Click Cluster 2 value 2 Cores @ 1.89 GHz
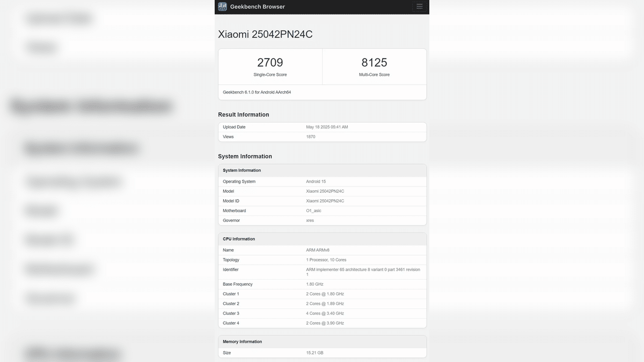The image size is (644, 362). click(325, 304)
